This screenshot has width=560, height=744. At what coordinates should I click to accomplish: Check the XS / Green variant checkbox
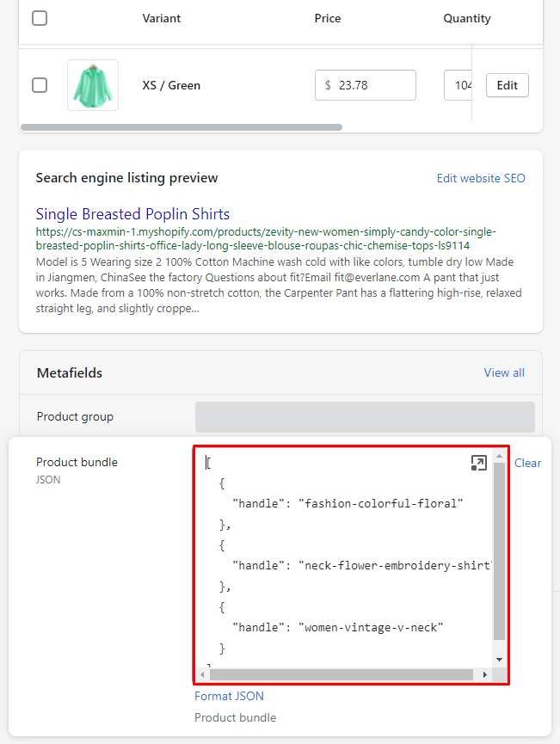[x=40, y=85]
